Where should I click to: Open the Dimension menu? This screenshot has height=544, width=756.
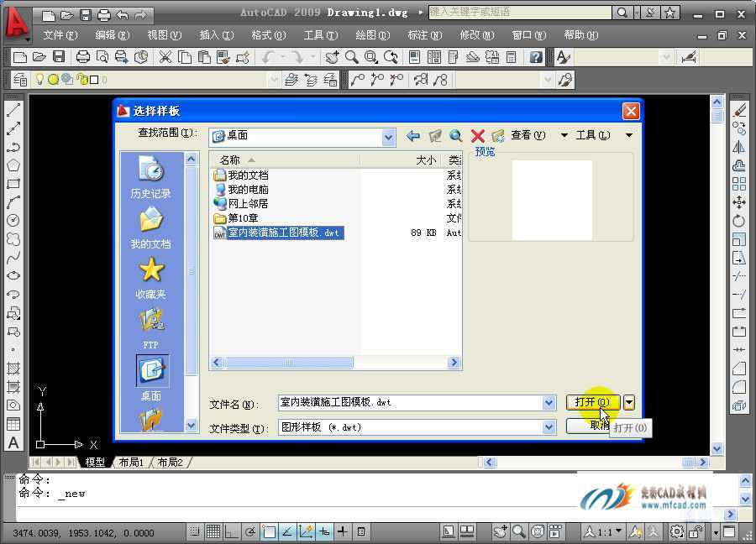tap(424, 35)
